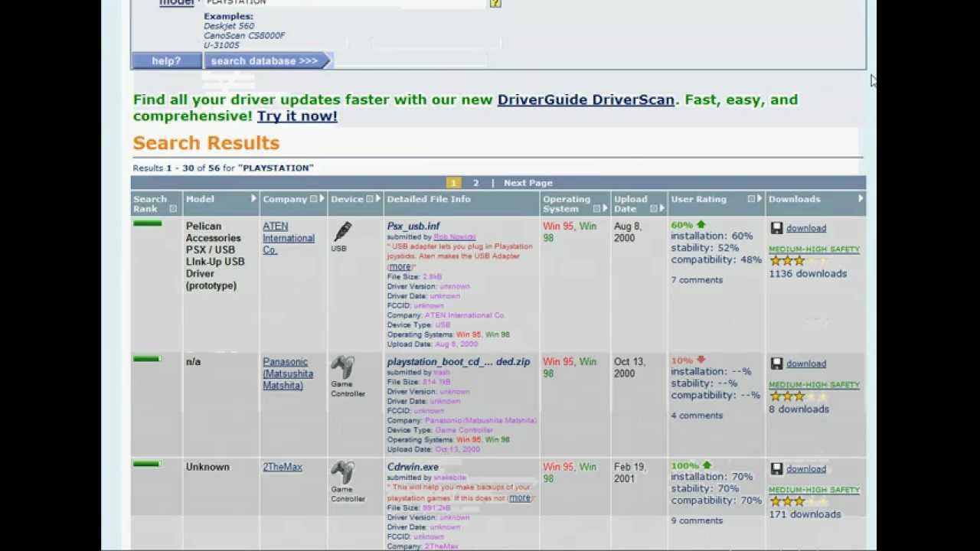Sort results by Company column arrow
This screenshot has width=980, height=551.
pyautogui.click(x=322, y=199)
